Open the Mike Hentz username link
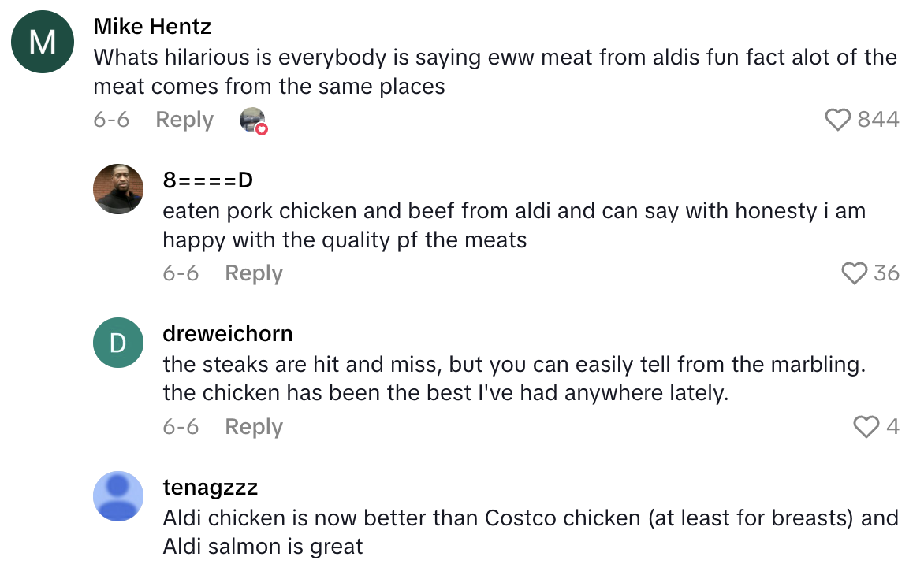 [152, 26]
